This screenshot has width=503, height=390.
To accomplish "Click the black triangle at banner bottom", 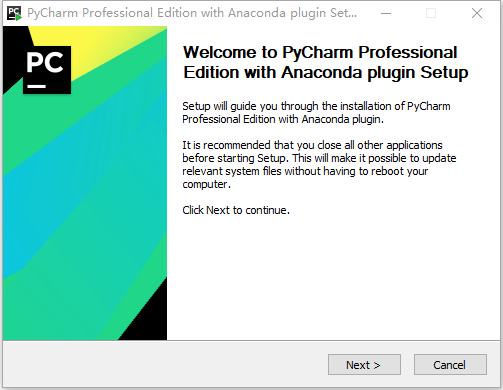I will point(148,317).
